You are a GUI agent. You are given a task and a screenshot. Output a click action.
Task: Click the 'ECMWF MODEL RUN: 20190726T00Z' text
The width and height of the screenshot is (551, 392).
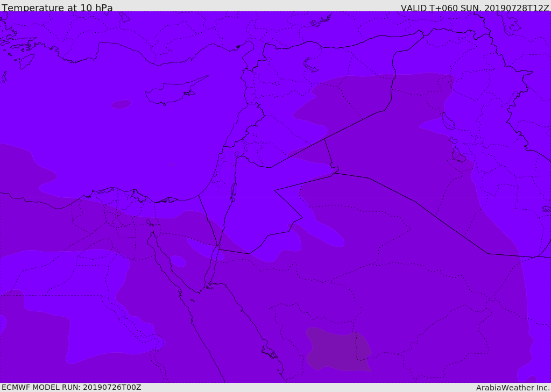pos(72,387)
